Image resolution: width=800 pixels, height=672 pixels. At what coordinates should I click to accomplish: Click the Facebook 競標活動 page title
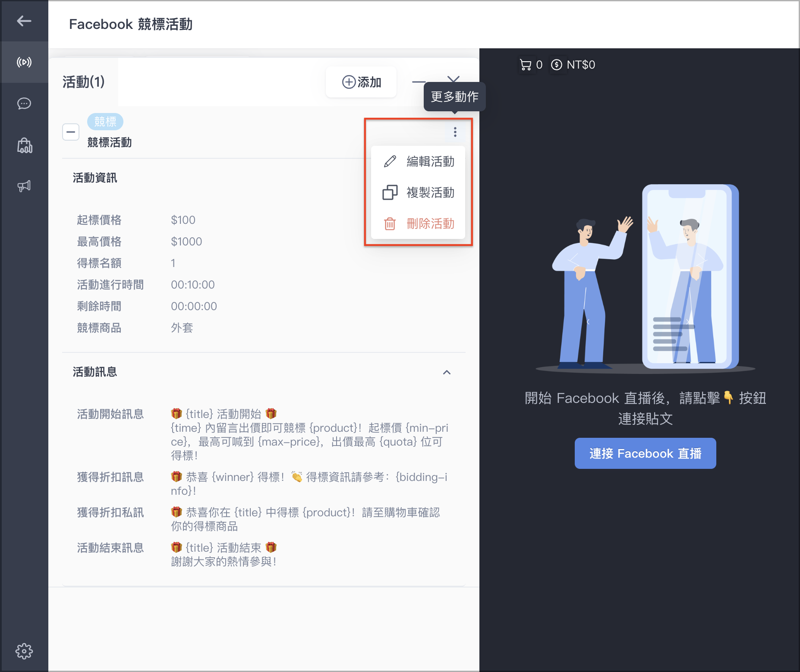(x=131, y=24)
